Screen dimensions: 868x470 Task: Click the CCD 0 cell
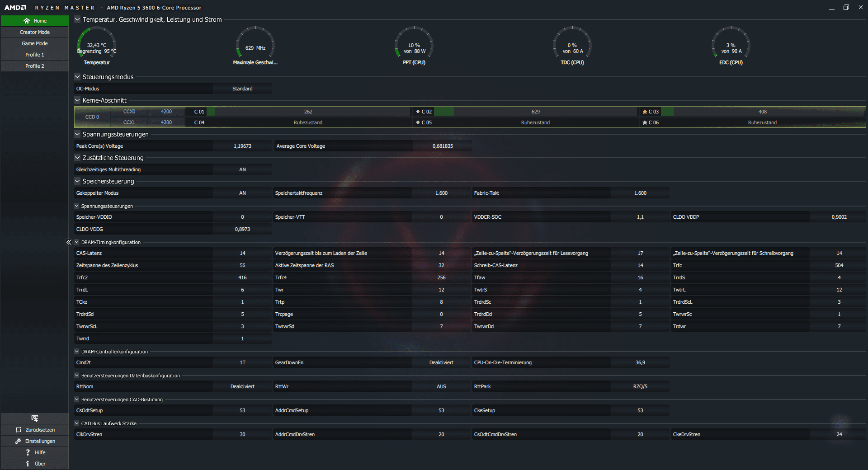click(92, 117)
